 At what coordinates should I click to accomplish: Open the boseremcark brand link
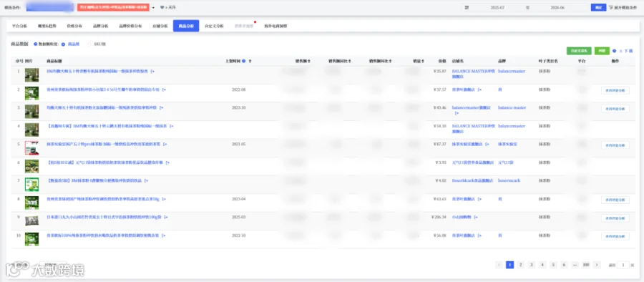tap(509, 180)
